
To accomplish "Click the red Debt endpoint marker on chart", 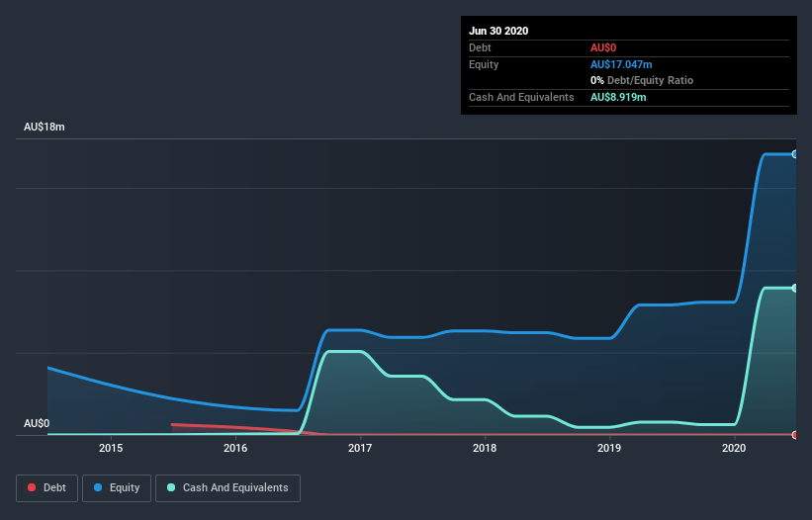I will click(x=795, y=435).
